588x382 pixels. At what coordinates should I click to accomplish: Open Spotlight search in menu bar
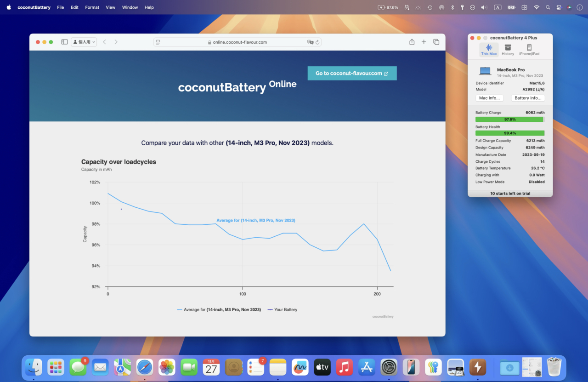click(548, 7)
